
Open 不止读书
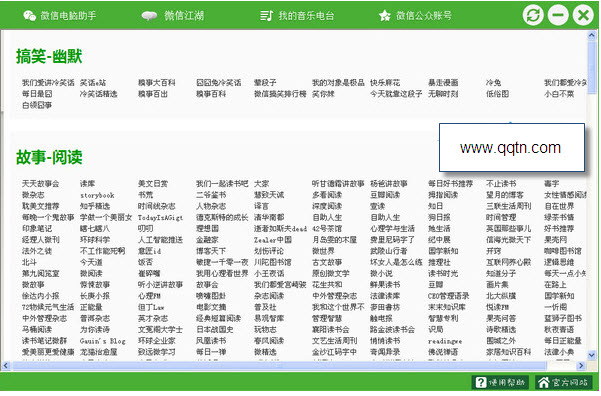[x=501, y=184]
